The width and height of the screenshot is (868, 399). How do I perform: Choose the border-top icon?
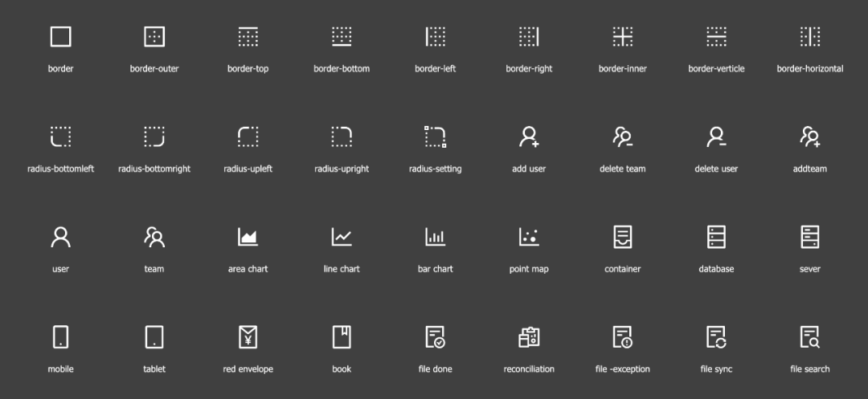pos(248,36)
